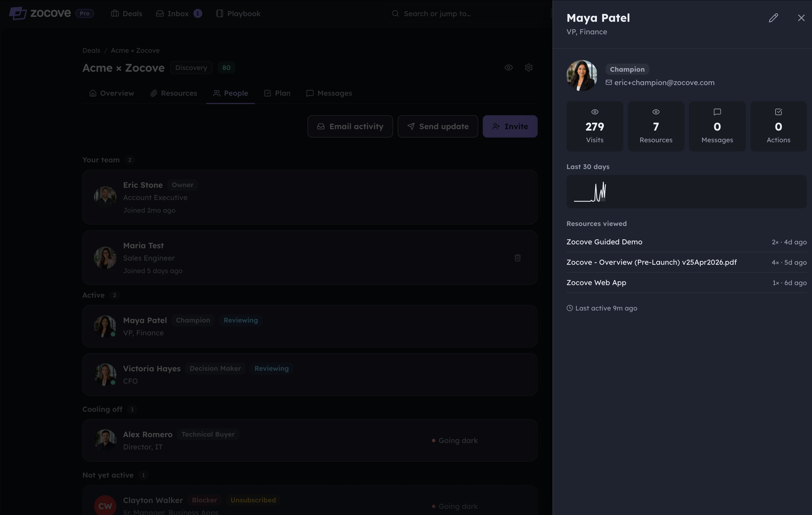Click the 0 Actions stat card
812x515 pixels.
point(778,126)
